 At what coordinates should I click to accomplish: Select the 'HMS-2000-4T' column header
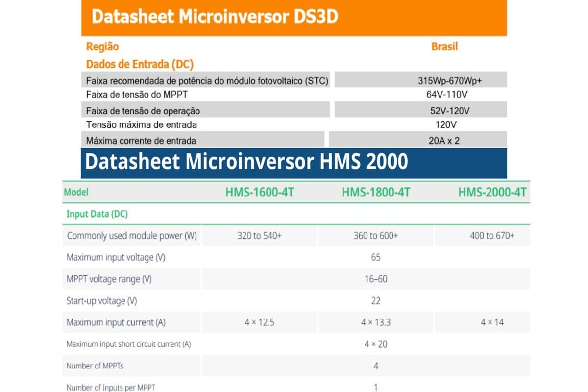(492, 192)
